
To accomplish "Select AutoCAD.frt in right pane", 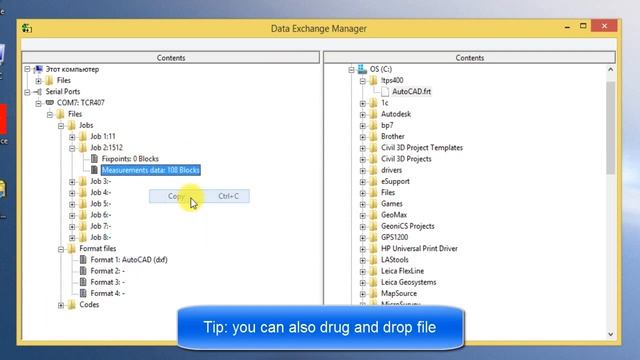I will [411, 91].
